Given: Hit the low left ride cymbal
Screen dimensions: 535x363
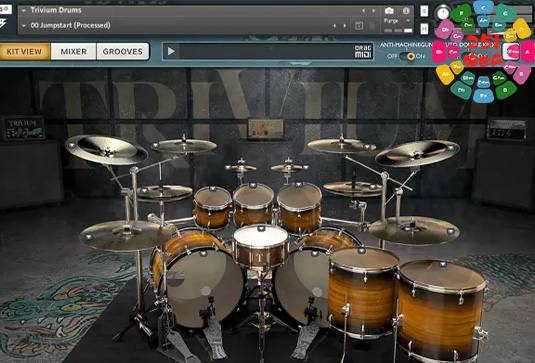Looking at the screenshot, I should pyautogui.click(x=127, y=236).
